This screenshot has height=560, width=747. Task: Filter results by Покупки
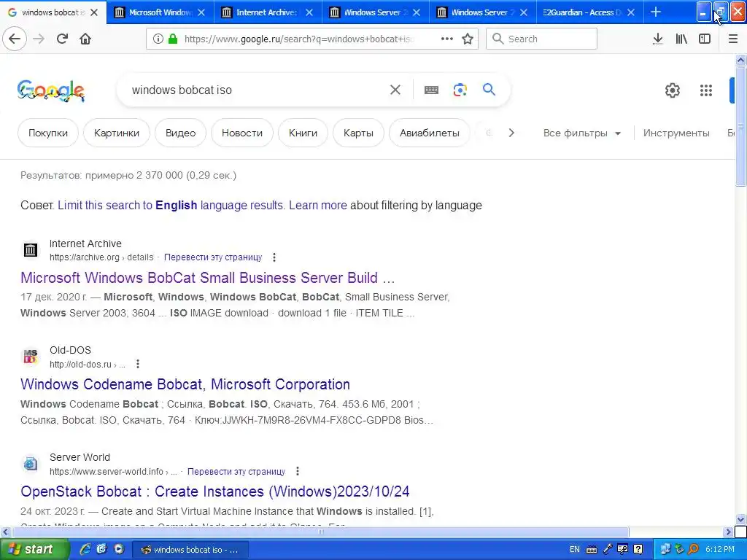pos(48,133)
